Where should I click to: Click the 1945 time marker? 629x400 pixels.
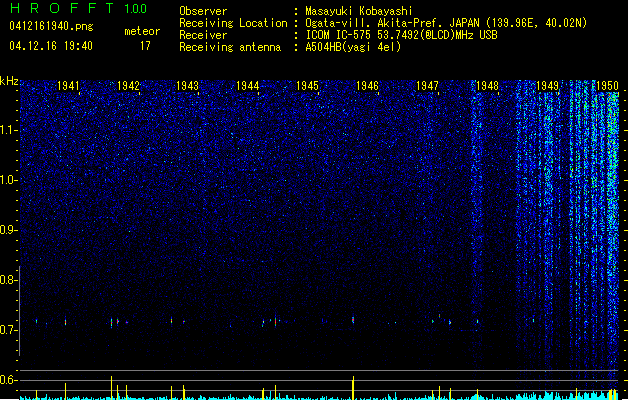tap(307, 86)
